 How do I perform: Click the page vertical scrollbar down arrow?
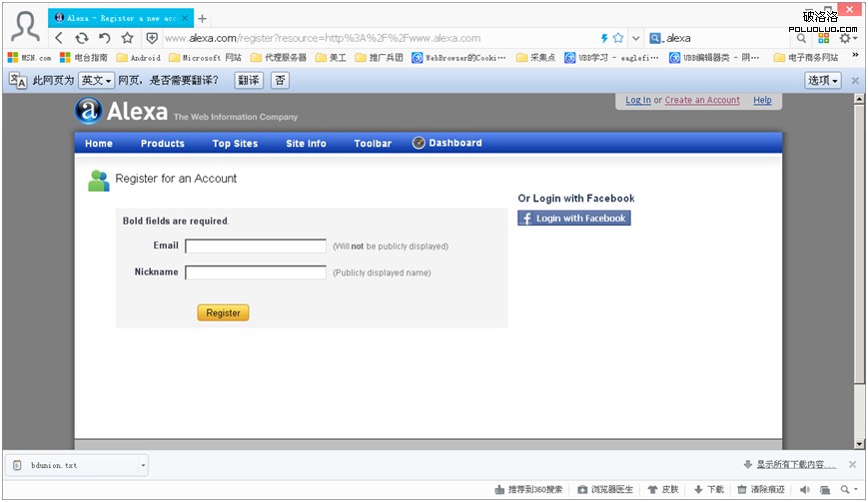coord(859,443)
